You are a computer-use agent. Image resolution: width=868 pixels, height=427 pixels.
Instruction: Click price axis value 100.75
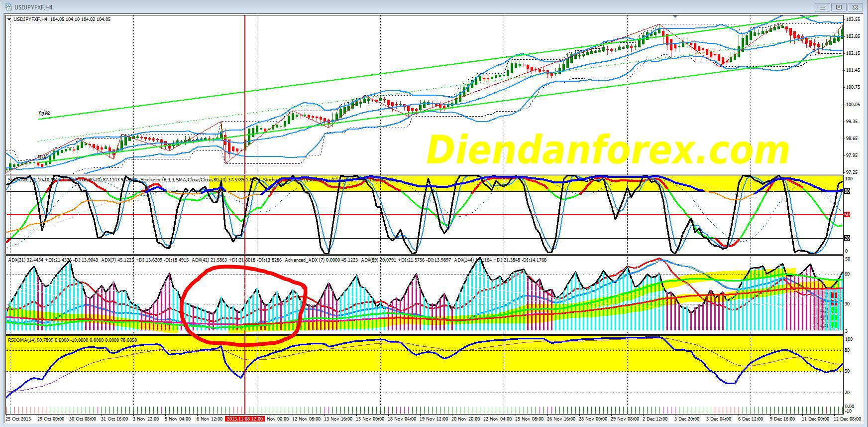[x=853, y=87]
